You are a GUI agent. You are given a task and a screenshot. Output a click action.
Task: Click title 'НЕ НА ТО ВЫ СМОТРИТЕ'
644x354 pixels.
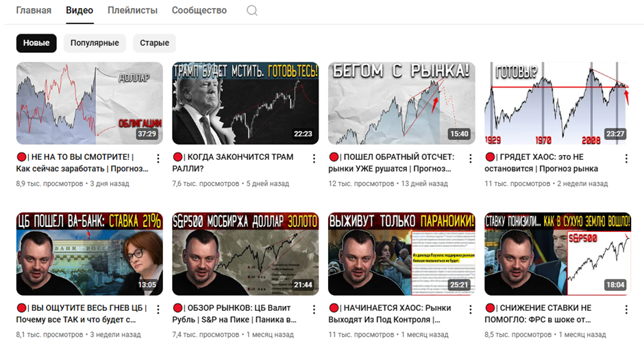pyautogui.click(x=82, y=163)
